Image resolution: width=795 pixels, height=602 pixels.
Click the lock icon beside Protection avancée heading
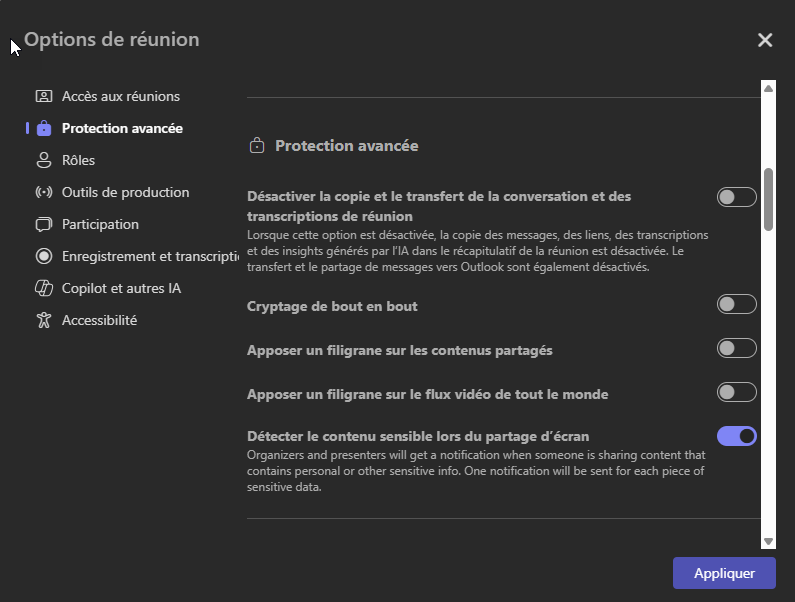pos(257,146)
